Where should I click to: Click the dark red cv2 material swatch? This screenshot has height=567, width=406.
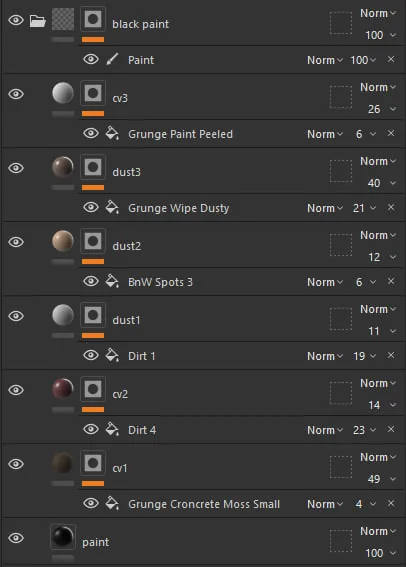(x=63, y=389)
